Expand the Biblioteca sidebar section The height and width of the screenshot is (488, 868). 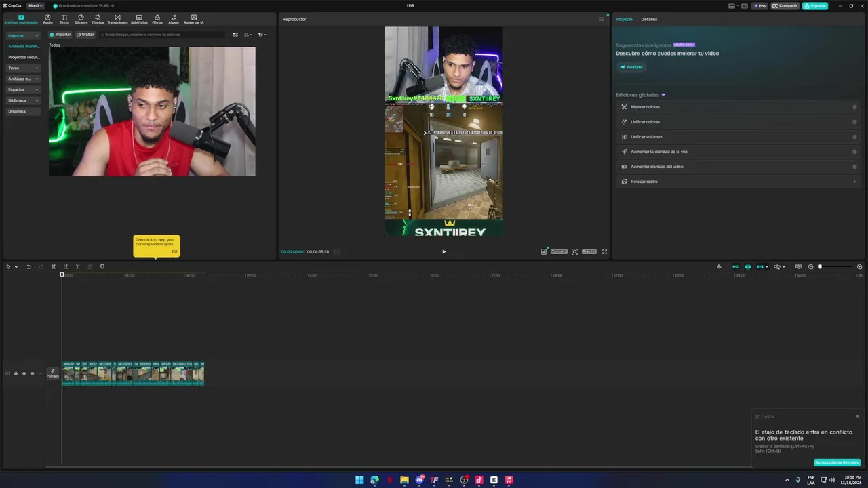23,100
